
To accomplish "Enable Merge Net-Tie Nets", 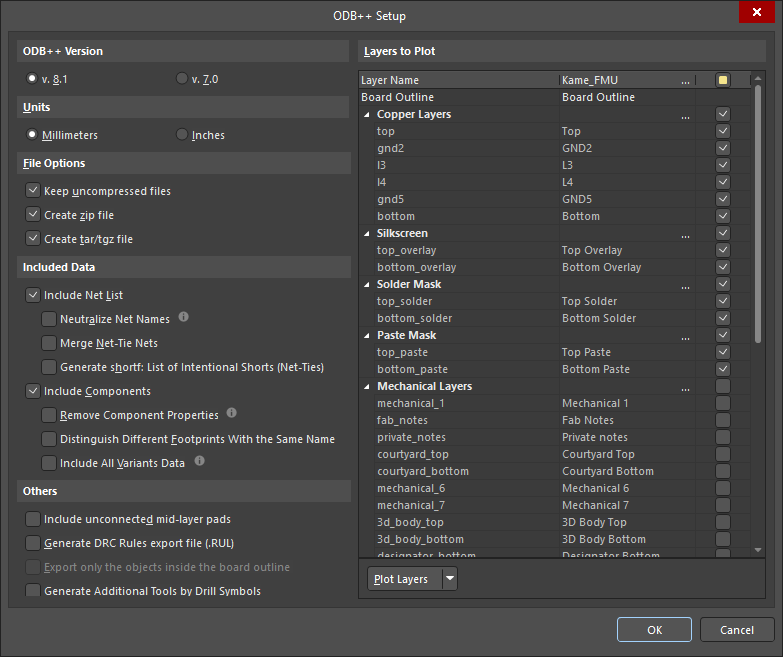I will (x=49, y=342).
